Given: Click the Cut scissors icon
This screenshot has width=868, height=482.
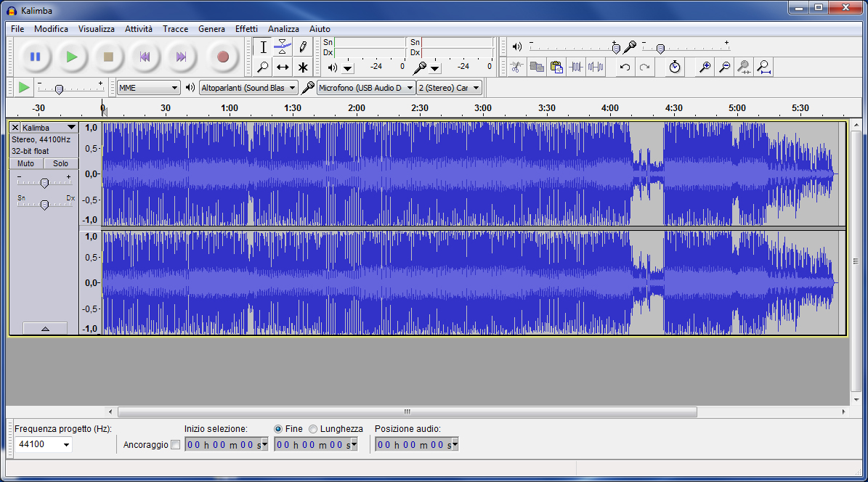Looking at the screenshot, I should 516,68.
